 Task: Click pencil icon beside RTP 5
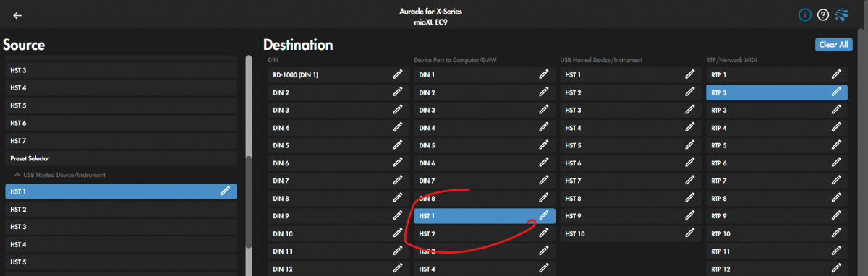tap(836, 145)
